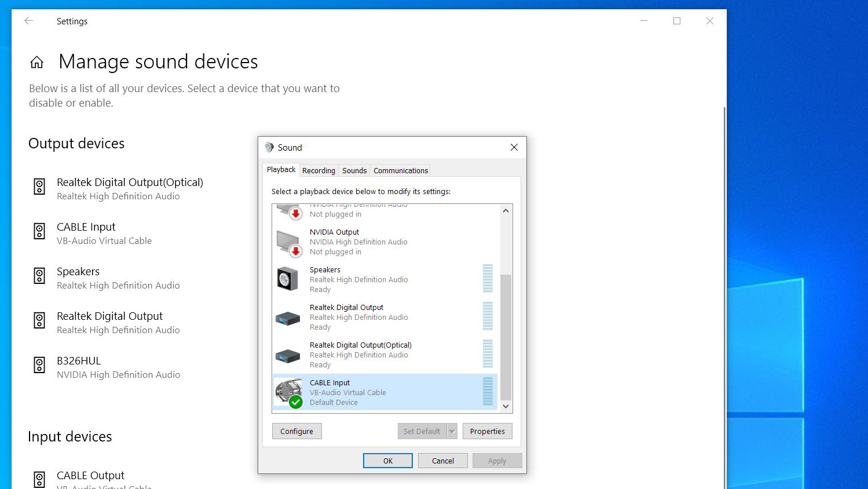This screenshot has height=489, width=868.
Task: Cancel the Sound dialog
Action: pos(443,461)
